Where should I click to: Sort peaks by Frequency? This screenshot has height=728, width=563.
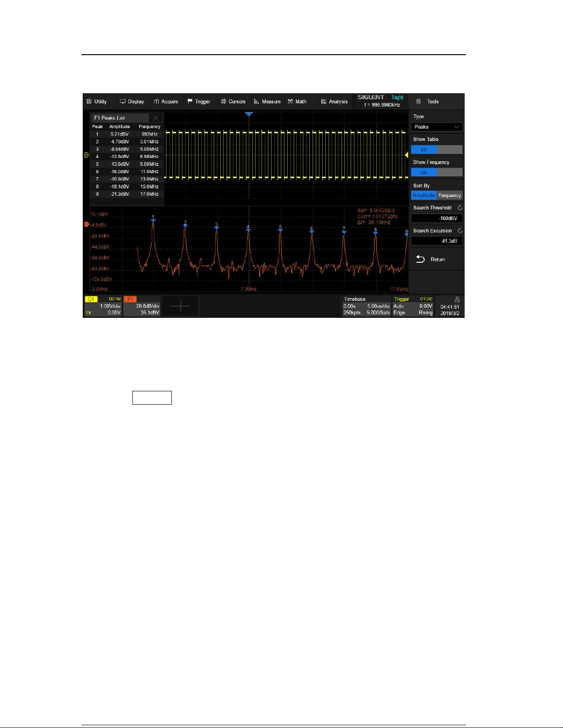pyautogui.click(x=449, y=196)
